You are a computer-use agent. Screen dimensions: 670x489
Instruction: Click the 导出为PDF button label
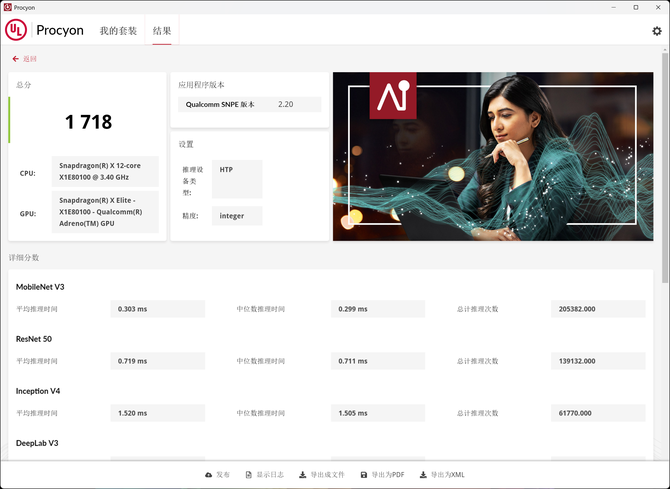[389, 475]
